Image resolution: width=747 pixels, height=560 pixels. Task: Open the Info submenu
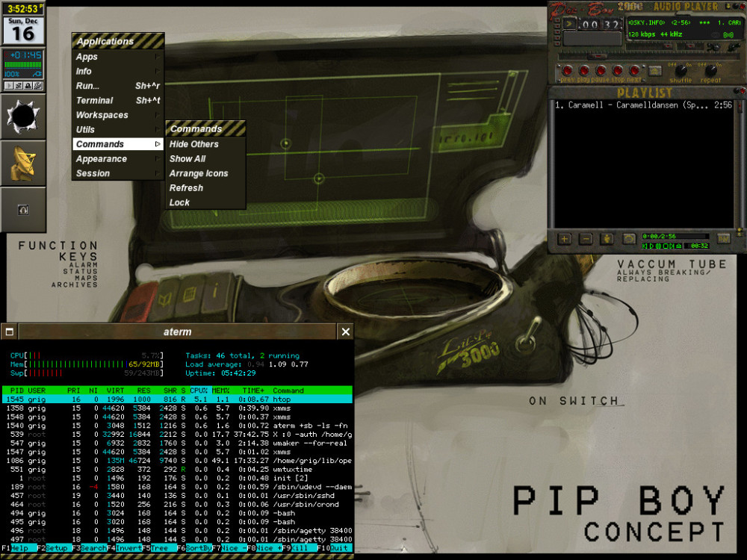point(118,72)
